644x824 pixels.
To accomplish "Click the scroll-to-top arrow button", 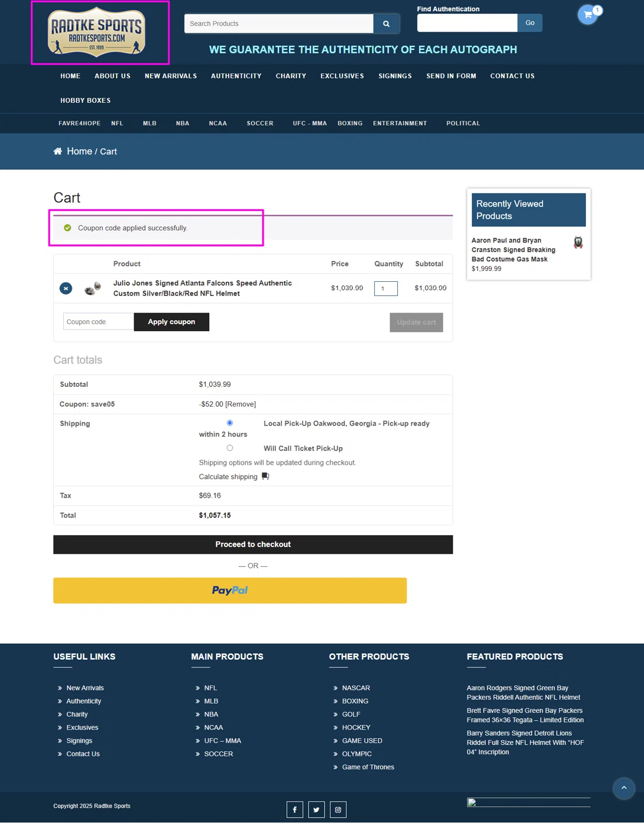I will [x=624, y=788].
